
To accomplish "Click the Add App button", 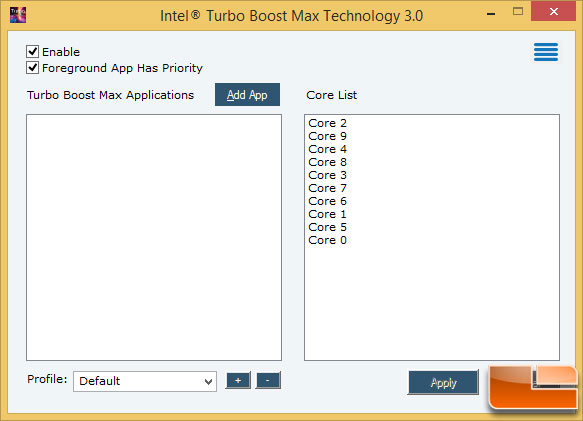I will (247, 95).
